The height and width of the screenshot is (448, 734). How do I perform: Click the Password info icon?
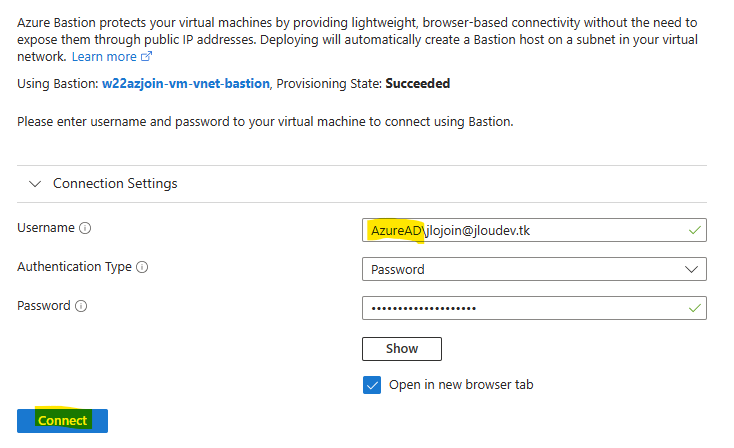pyautogui.click(x=81, y=306)
